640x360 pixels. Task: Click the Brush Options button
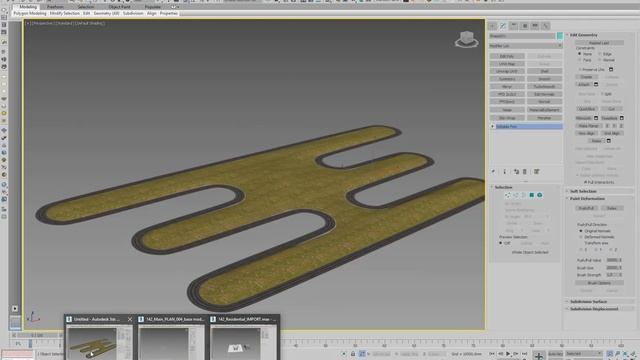599,283
